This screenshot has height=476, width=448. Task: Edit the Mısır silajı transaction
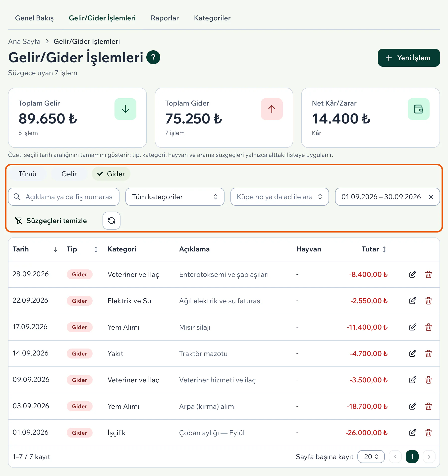[412, 327]
